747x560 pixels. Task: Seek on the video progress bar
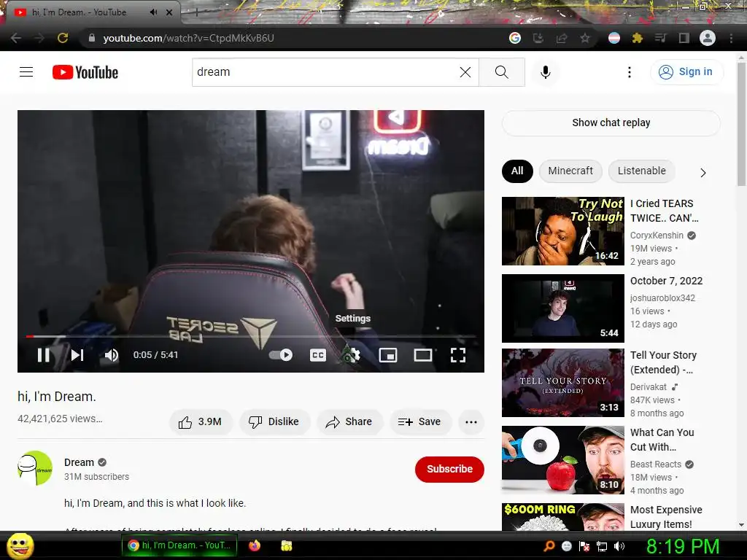pos(251,336)
